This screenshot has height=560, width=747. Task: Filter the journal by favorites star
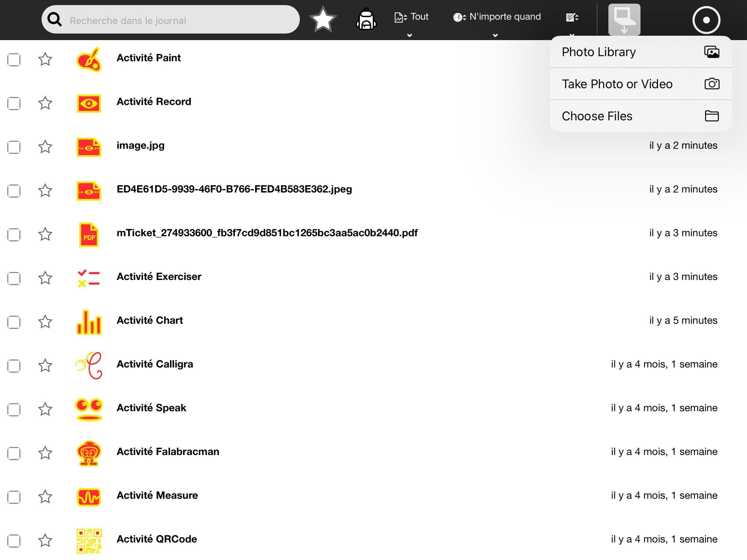click(323, 19)
